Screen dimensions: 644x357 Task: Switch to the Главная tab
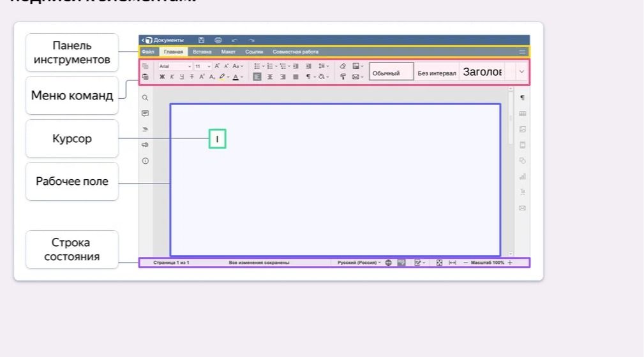coord(174,52)
